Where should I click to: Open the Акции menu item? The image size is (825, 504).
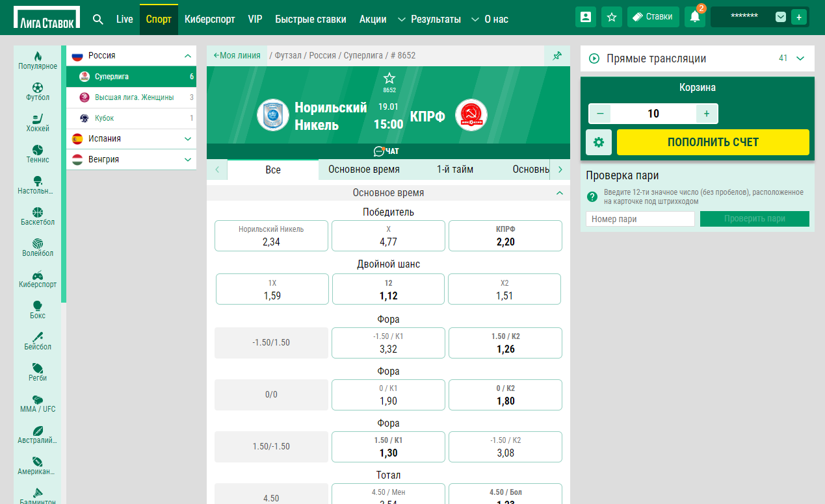coord(373,19)
